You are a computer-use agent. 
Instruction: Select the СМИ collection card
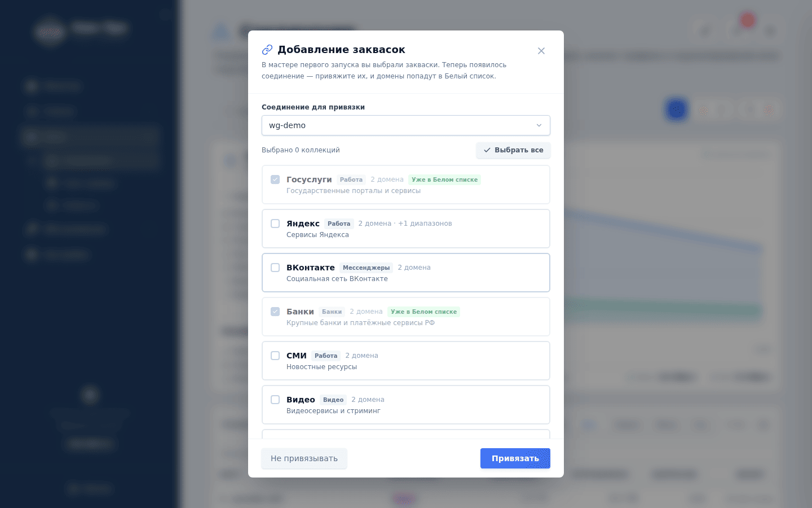[406, 361]
